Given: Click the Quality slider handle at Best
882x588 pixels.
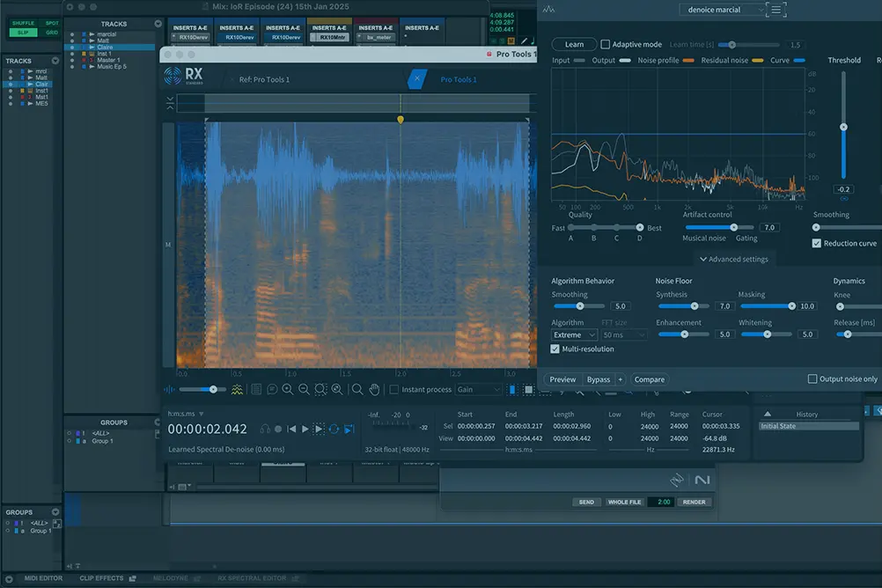Looking at the screenshot, I should [x=640, y=227].
